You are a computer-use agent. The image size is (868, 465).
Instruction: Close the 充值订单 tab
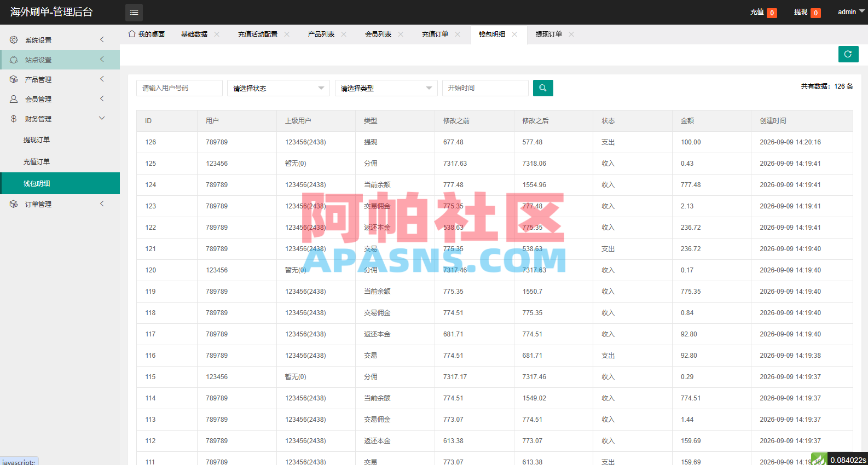click(458, 34)
